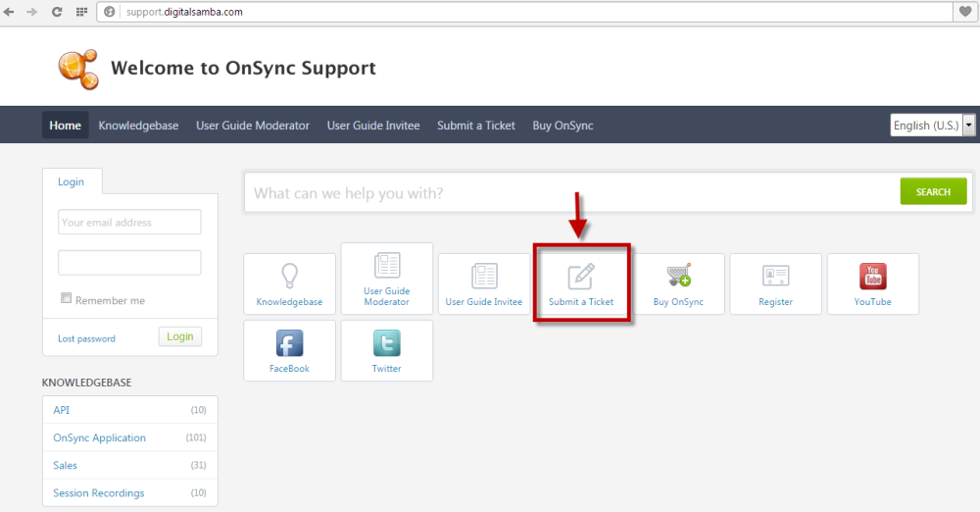
Task: Open the English (U.S.) language dropdown
Action: point(932,126)
